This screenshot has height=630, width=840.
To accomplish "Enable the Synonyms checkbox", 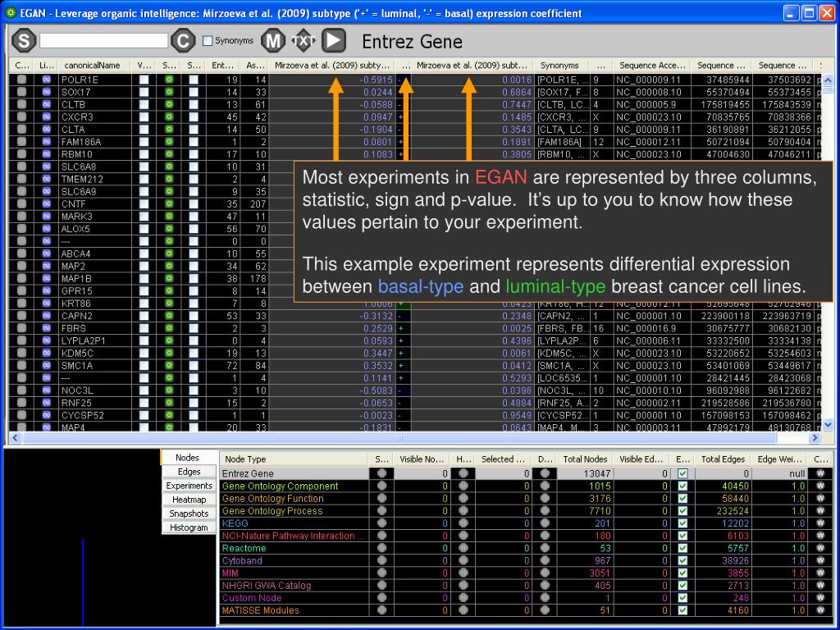I will coord(208,41).
